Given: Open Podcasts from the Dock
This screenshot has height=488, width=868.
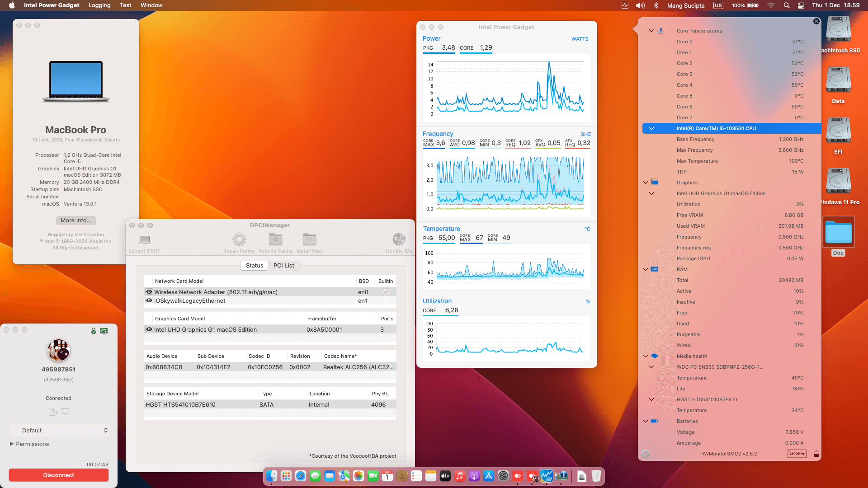Looking at the screenshot, I should (x=474, y=476).
